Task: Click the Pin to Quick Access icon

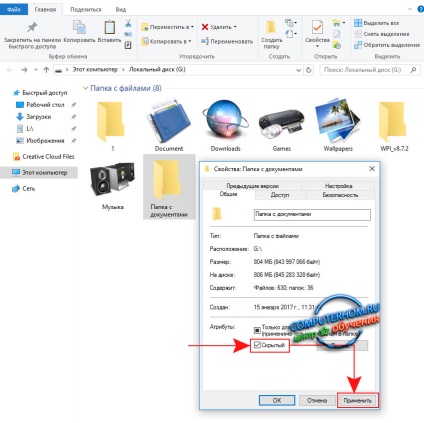Action: [32, 27]
